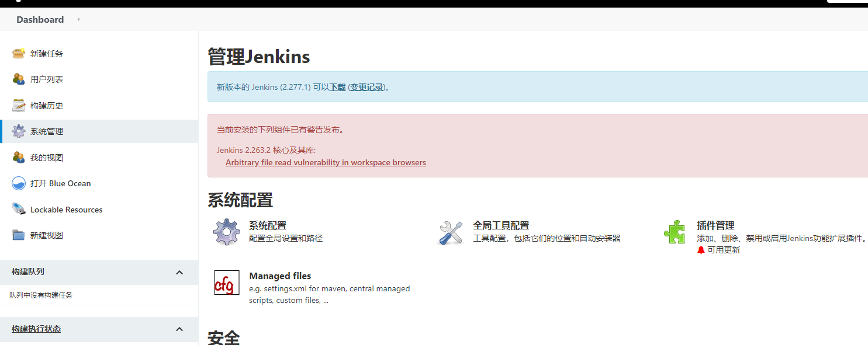The width and height of the screenshot is (868, 345).
Task: Open the Managed files link title
Action: [x=280, y=276]
